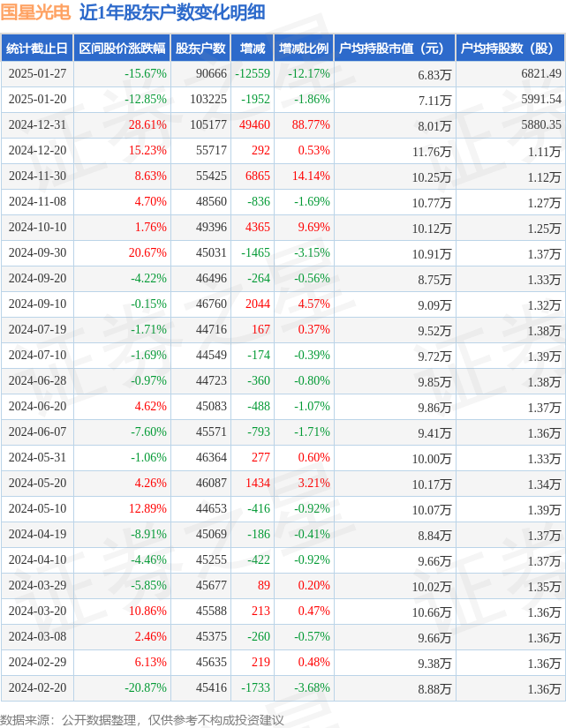Click the 增减比例 column header

pyautogui.click(x=303, y=49)
